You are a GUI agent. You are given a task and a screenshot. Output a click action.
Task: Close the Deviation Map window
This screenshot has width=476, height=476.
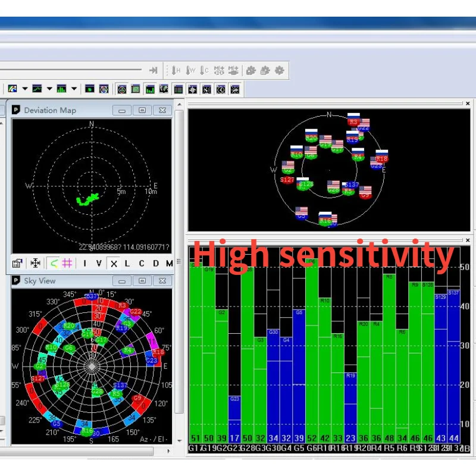(162, 110)
